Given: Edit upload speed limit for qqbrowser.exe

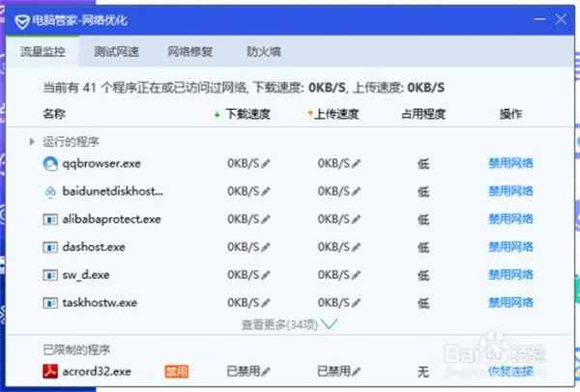Looking at the screenshot, I should (x=356, y=164).
